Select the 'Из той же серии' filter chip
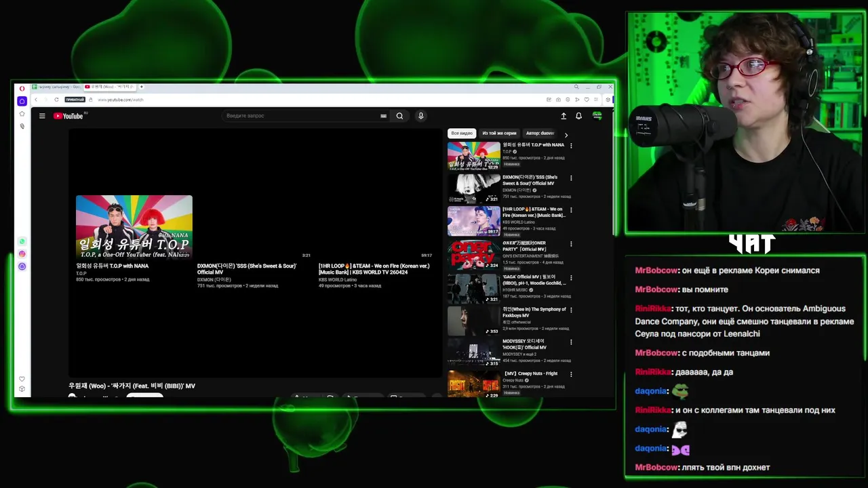This screenshot has width=868, height=488. click(499, 134)
